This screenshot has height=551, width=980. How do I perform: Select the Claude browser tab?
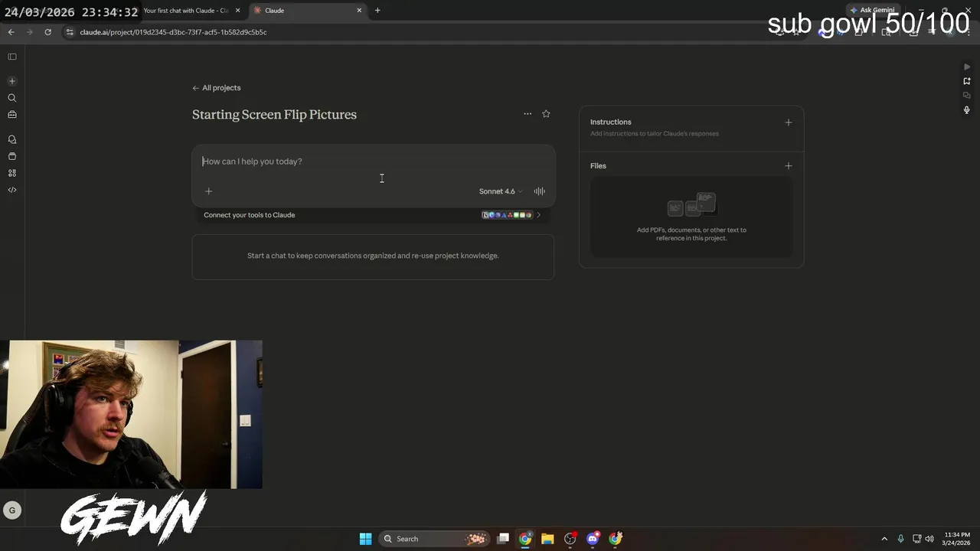click(x=306, y=11)
